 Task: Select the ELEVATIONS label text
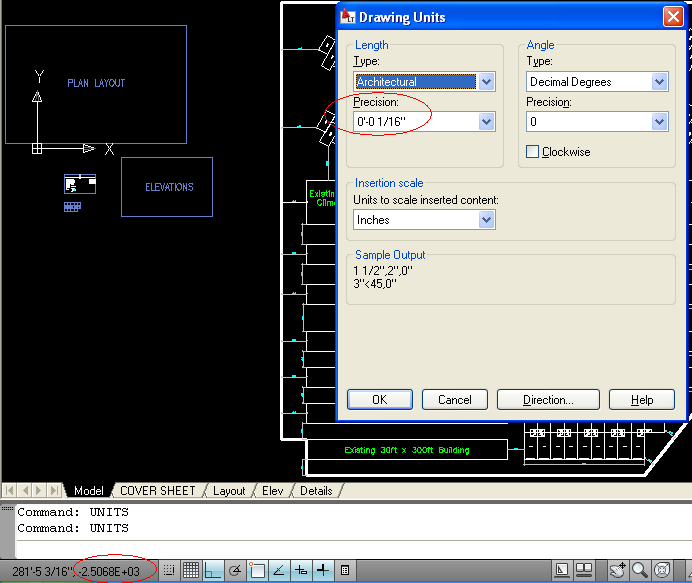tap(169, 187)
